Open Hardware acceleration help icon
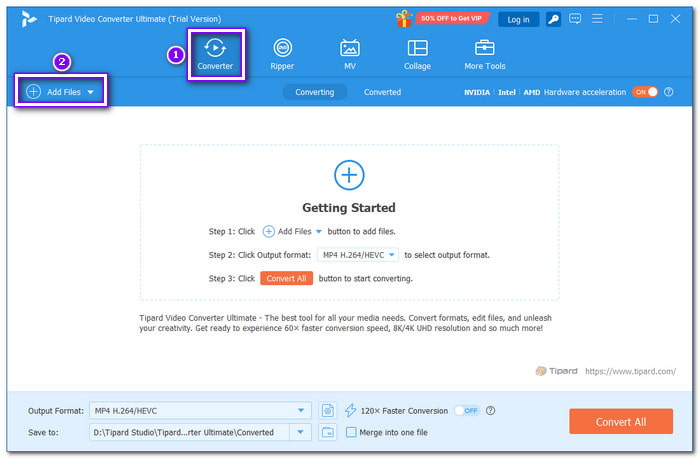This screenshot has width=700, height=459. coord(668,92)
